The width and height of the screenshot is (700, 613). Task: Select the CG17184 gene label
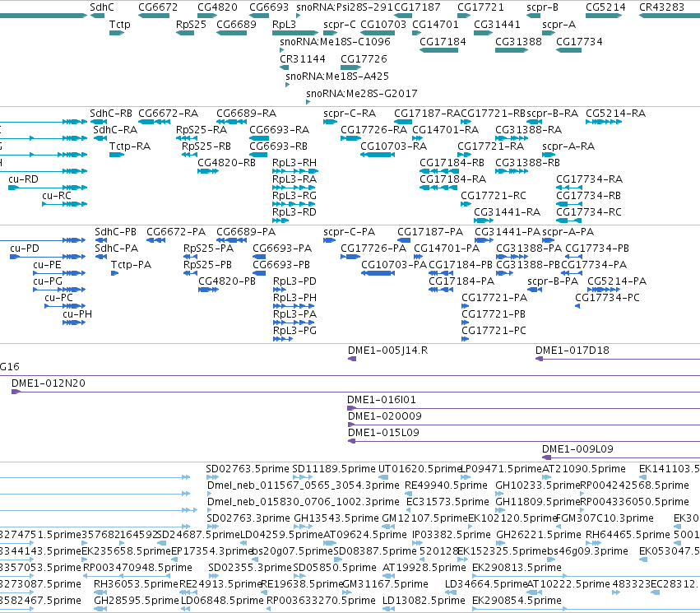coord(443,41)
